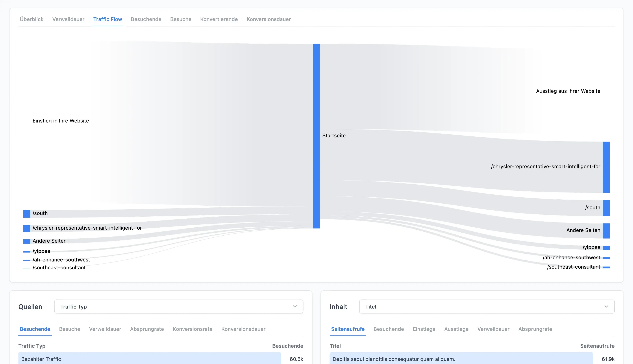This screenshot has height=364, width=633.
Task: Click the chevron in Quellen selector
Action: click(295, 307)
